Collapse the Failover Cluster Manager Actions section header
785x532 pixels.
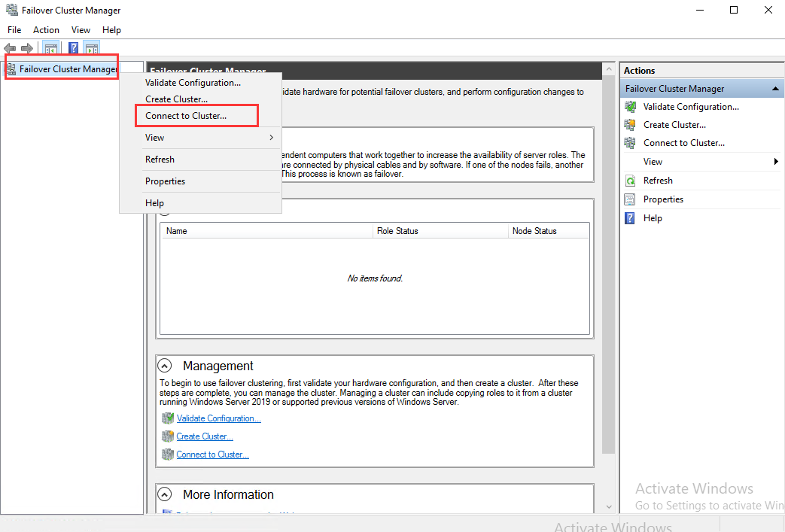775,89
